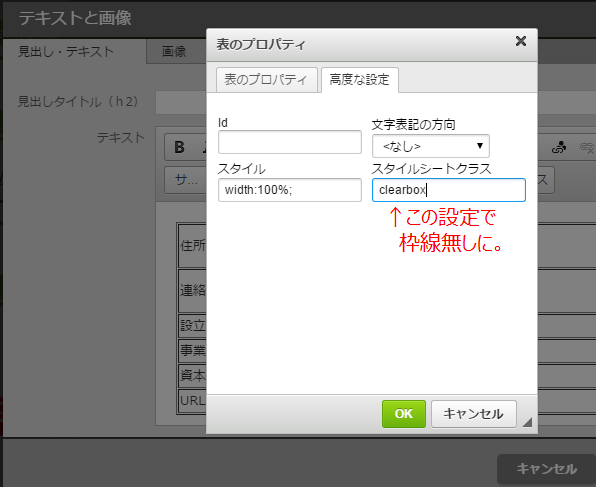
Task: Open the 文字表記の方向 dropdown
Action: 431,146
